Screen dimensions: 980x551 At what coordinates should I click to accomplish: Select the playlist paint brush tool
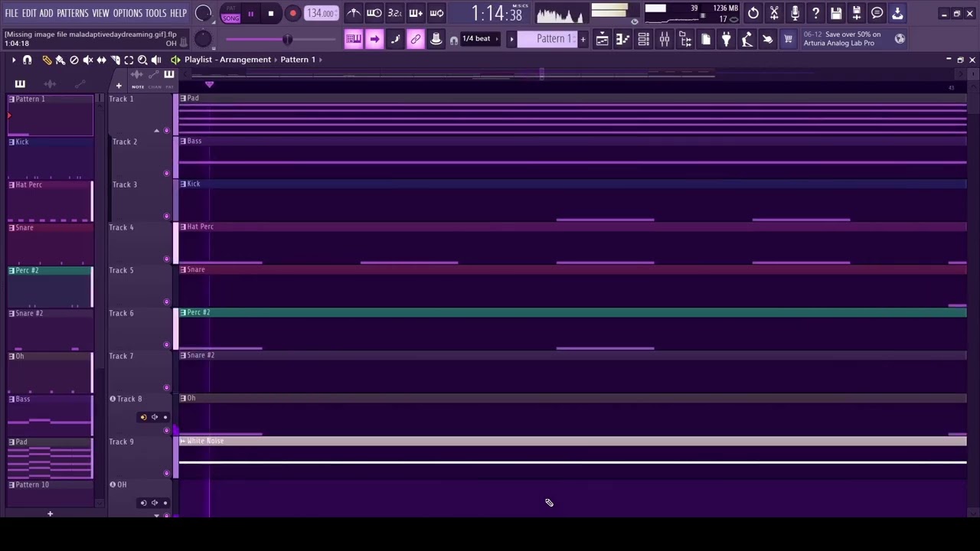pyautogui.click(x=60, y=60)
